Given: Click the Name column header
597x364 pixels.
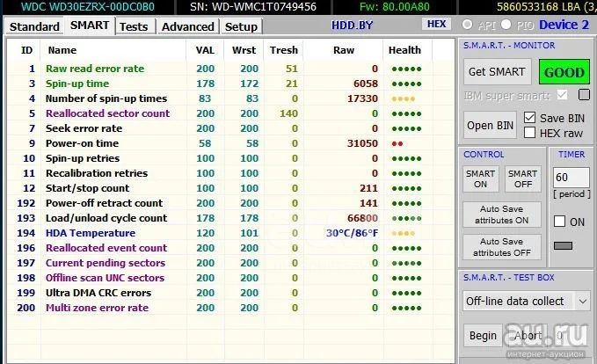Looking at the screenshot, I should coord(62,50).
